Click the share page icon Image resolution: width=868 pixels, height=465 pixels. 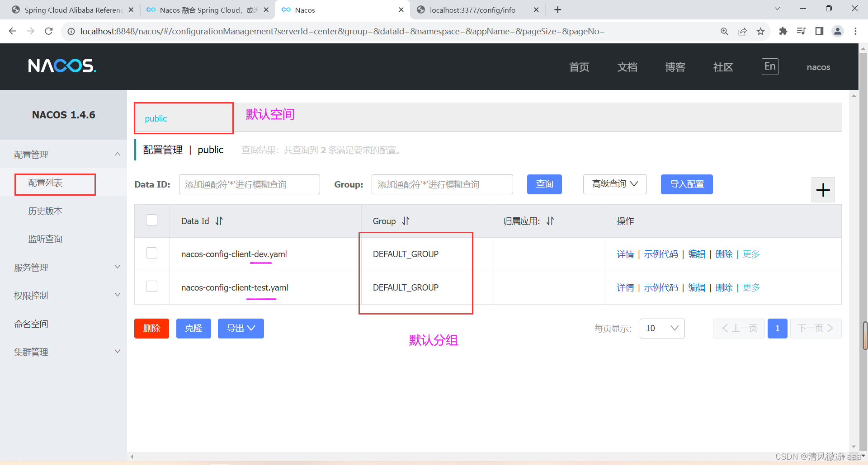click(742, 31)
